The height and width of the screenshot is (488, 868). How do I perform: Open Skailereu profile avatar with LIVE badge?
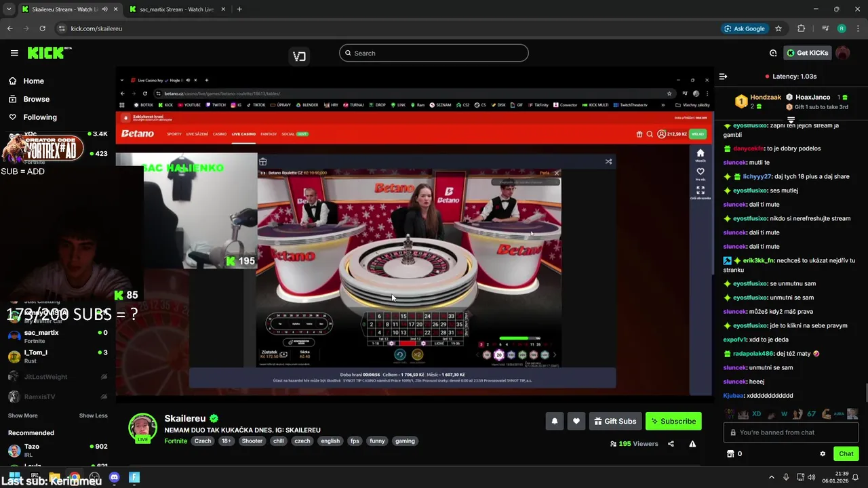(142, 428)
